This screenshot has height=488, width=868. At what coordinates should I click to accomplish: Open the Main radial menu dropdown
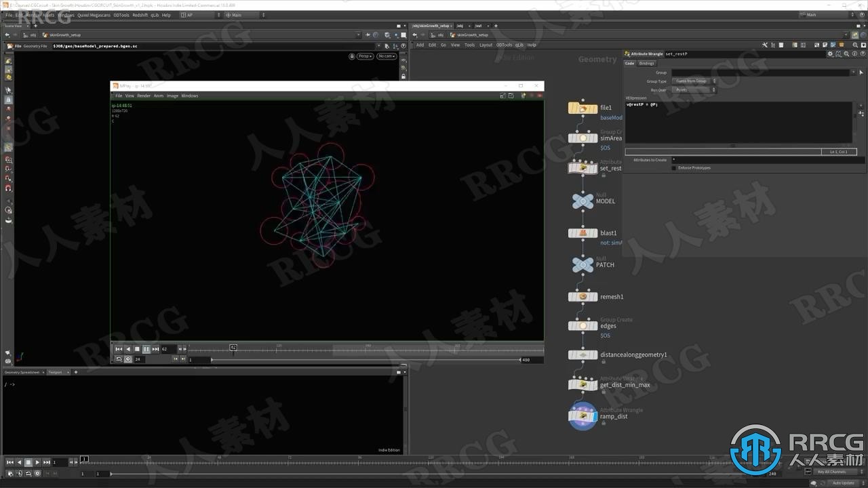pos(245,15)
